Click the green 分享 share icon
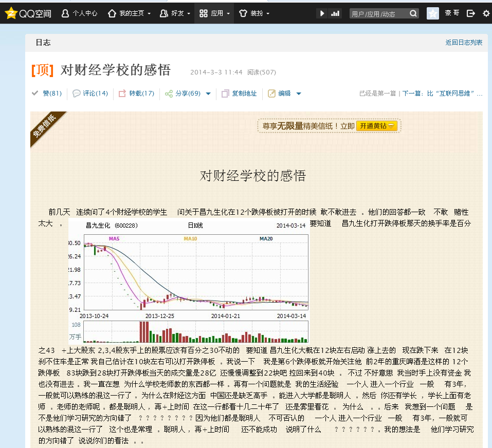 point(169,94)
